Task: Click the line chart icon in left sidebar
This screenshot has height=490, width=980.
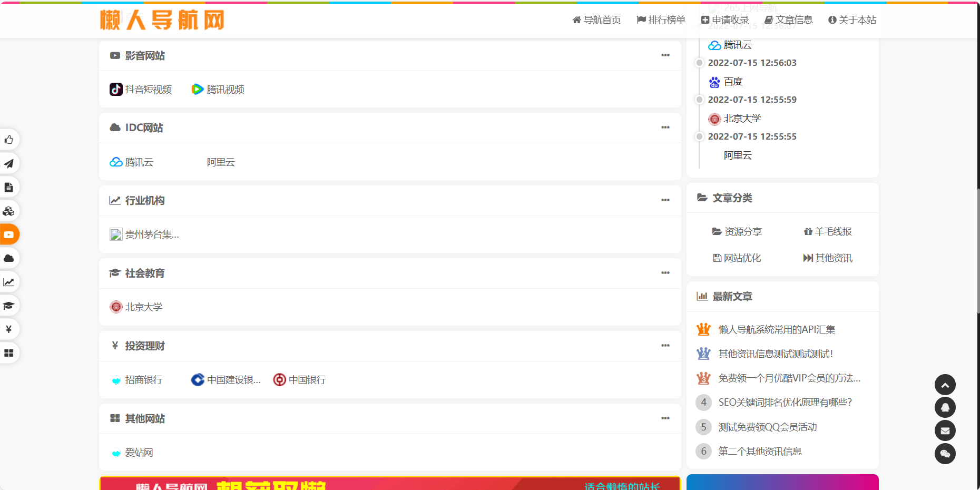Action: (x=9, y=282)
